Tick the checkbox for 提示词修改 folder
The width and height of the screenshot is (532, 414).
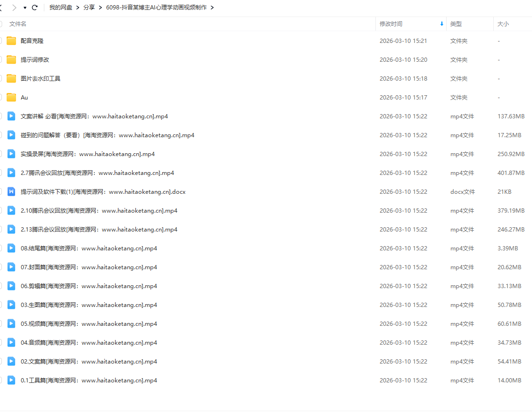point(0,60)
